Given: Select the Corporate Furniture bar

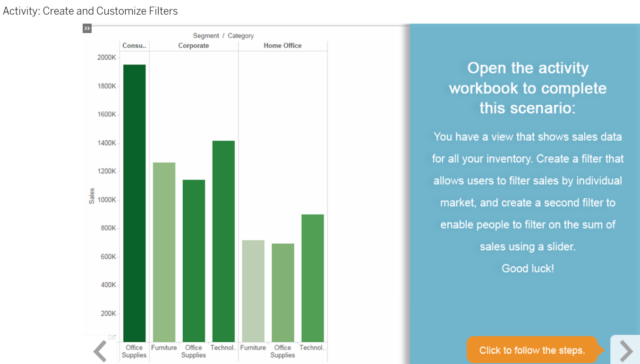Looking at the screenshot, I should coord(164,252).
